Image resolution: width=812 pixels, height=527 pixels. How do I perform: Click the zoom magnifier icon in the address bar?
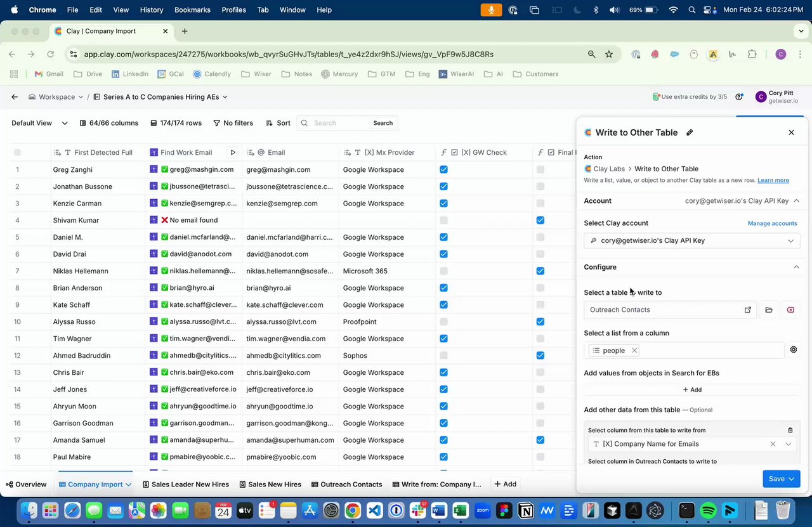[x=591, y=55]
